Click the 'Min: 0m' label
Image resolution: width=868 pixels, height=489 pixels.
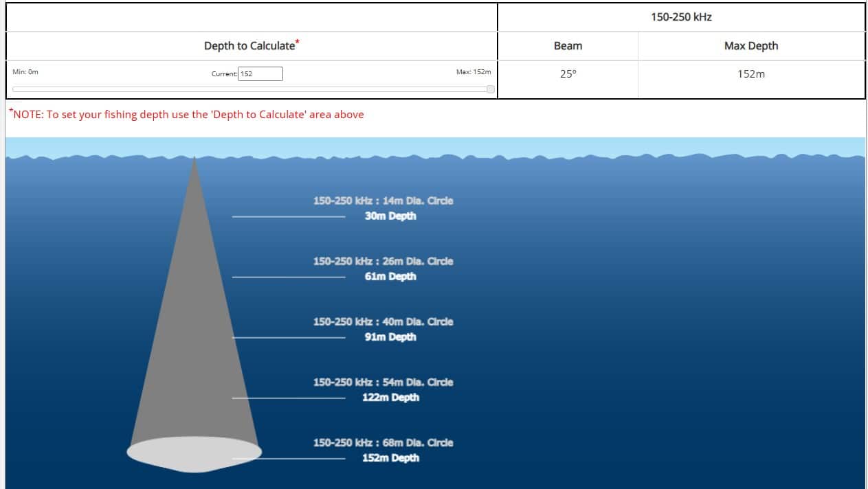(x=25, y=71)
